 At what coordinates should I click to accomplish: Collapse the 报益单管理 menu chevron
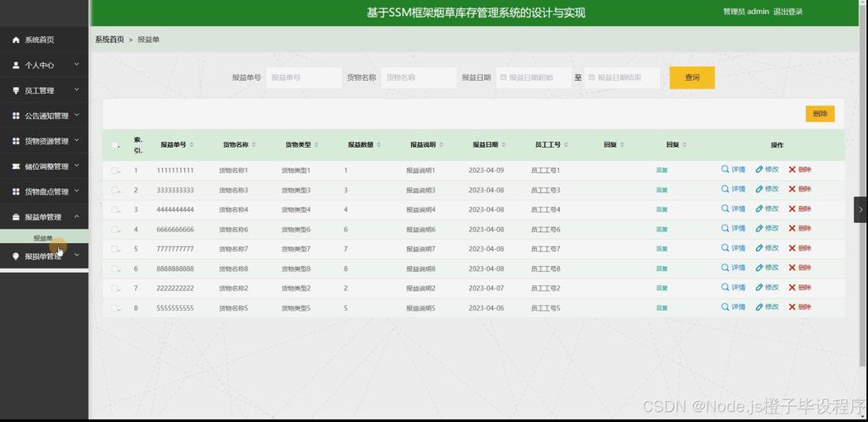(77, 217)
